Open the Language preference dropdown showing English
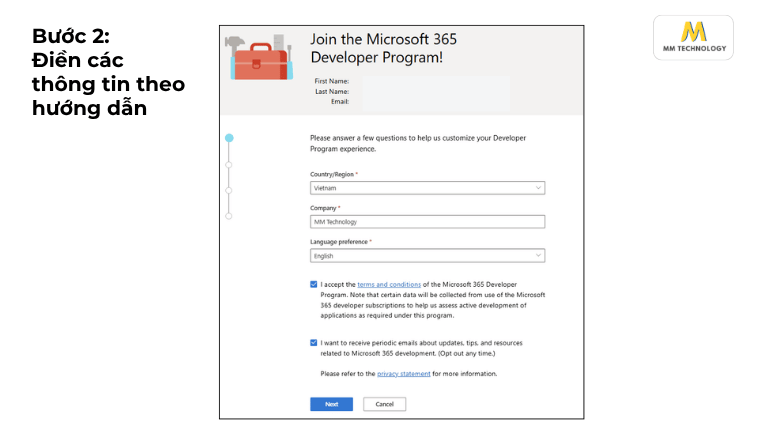Screen dimensions: 760x430 pyautogui.click(x=427, y=256)
